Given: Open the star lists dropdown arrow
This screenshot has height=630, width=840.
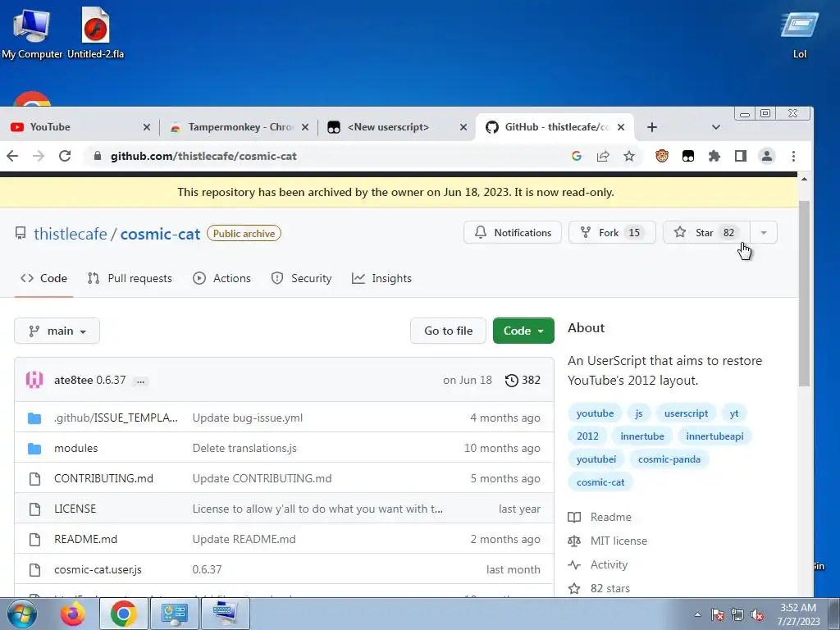Looking at the screenshot, I should [x=764, y=232].
